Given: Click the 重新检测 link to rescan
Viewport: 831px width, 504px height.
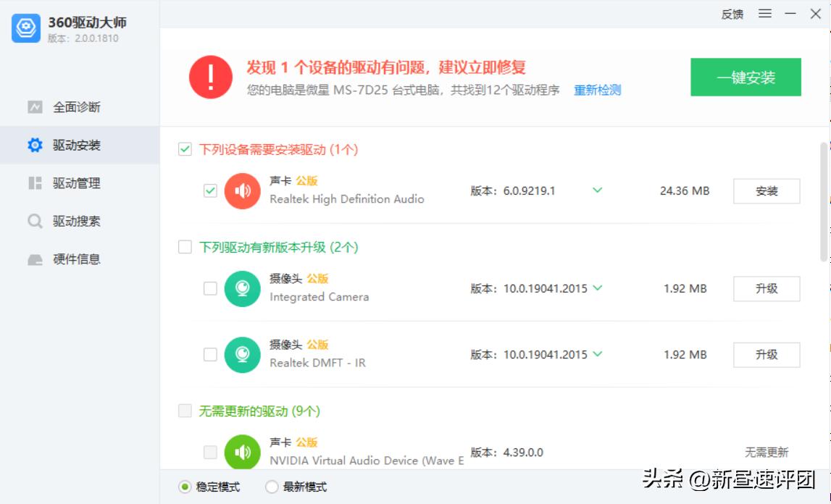Looking at the screenshot, I should pos(597,91).
